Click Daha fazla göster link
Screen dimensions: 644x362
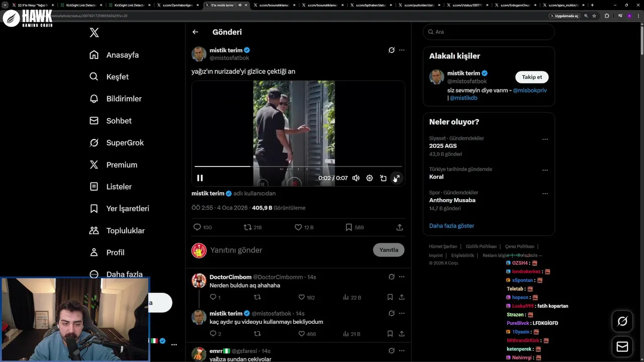click(x=451, y=226)
